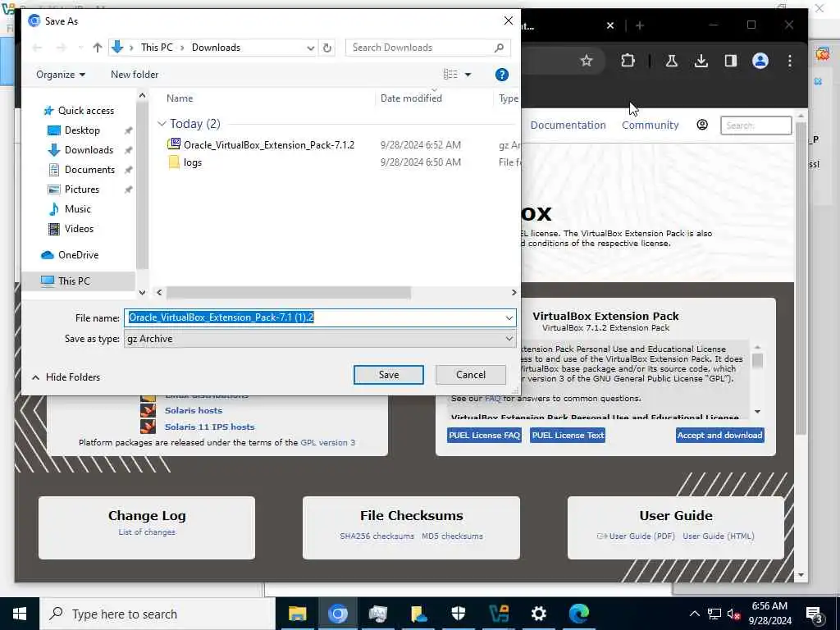Click the Save button in Save As dialog
This screenshot has height=630, width=840.
click(388, 375)
